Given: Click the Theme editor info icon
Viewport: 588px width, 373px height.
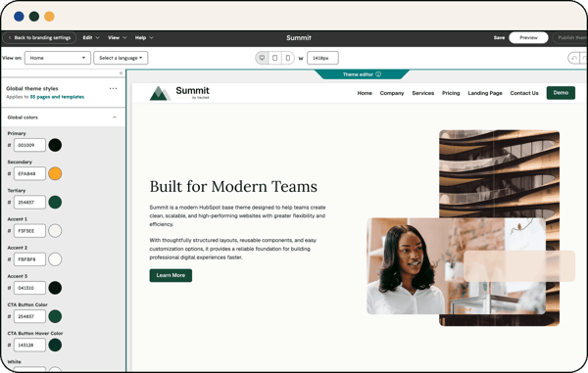Looking at the screenshot, I should coord(378,74).
